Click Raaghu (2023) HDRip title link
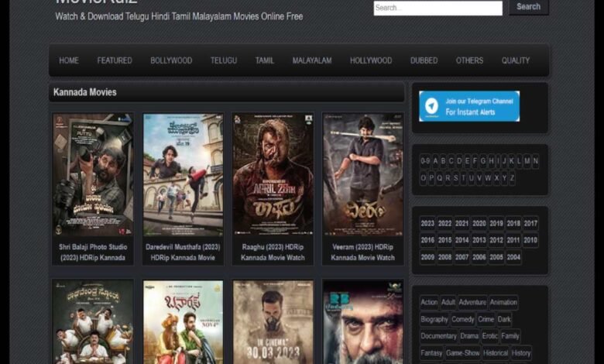Screen dimensions: 604x364 273,252
